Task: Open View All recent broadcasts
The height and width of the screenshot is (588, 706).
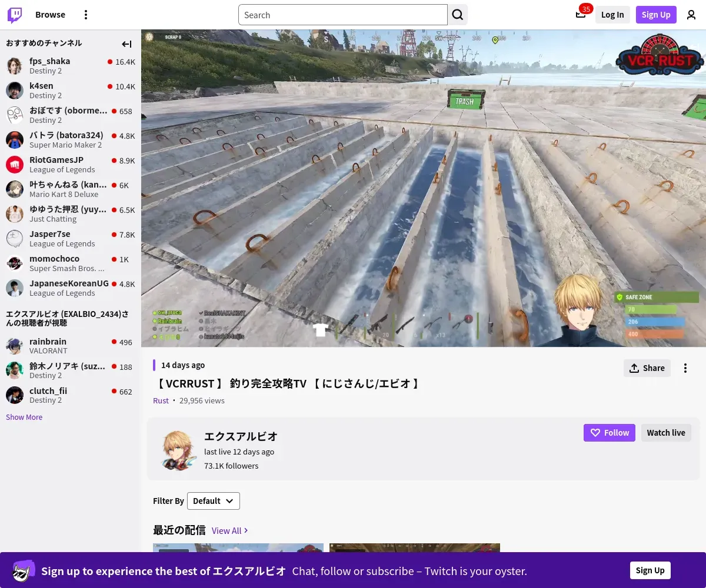Action: pos(229,530)
